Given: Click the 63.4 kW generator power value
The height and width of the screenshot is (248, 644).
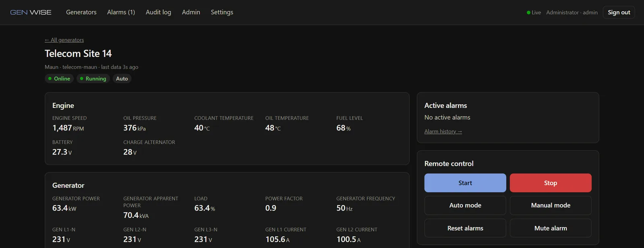Looking at the screenshot, I should [64, 208].
